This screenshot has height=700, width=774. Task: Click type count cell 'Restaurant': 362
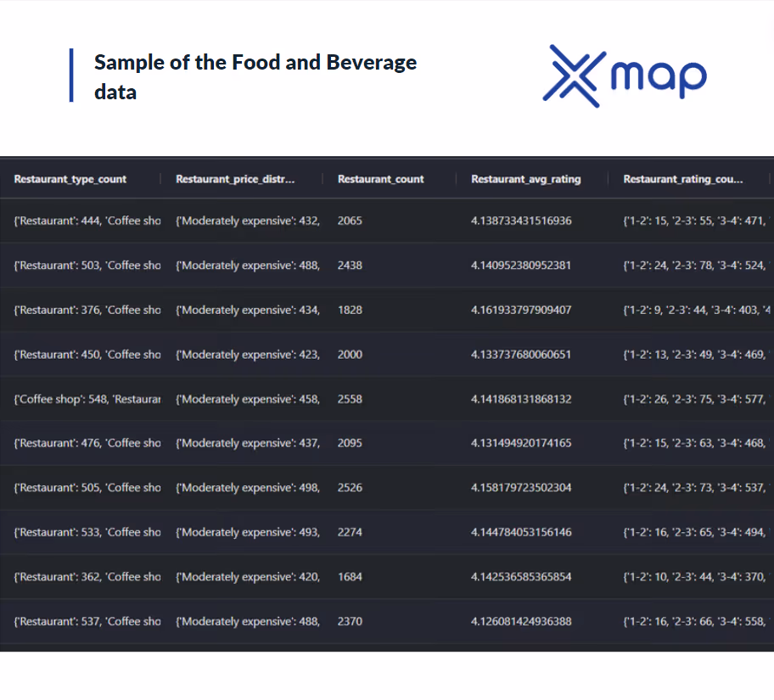[87, 577]
